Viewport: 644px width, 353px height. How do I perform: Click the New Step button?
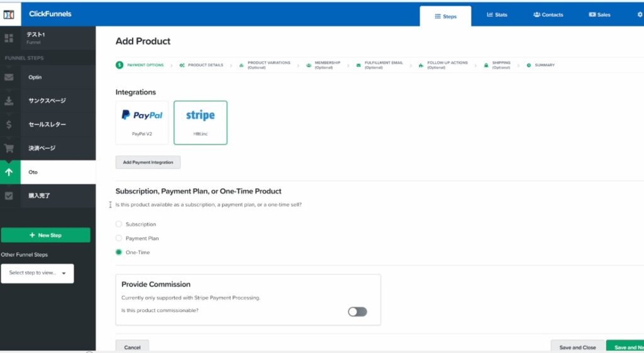45,235
